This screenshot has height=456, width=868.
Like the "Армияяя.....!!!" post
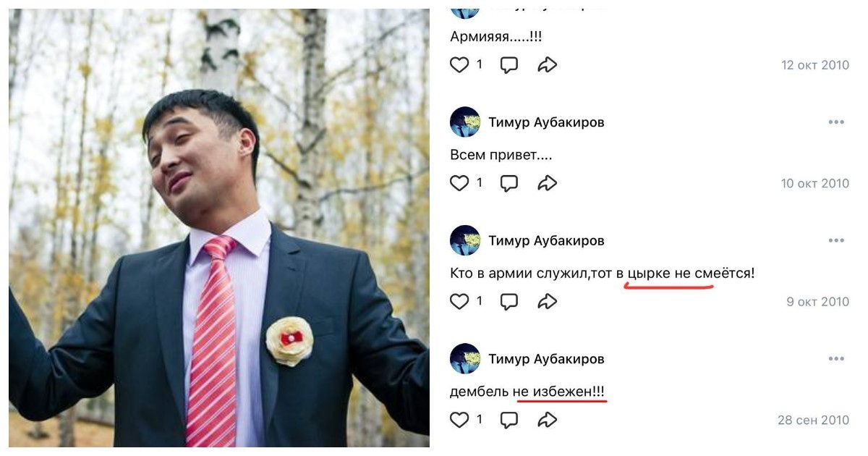[x=460, y=65]
